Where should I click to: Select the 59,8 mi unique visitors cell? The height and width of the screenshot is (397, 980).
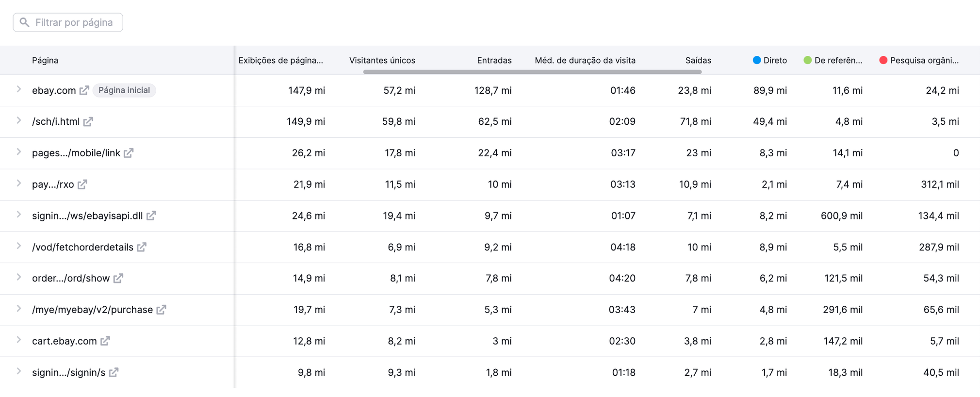(x=399, y=122)
